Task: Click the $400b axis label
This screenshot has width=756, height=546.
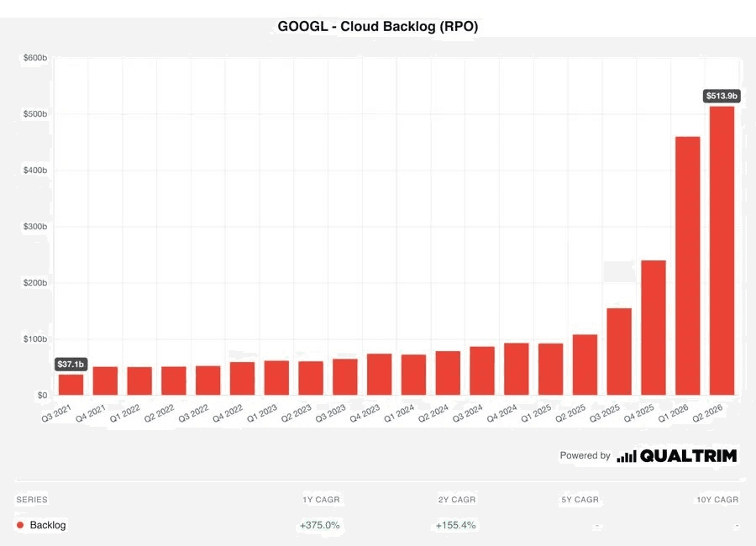Action: pos(35,171)
